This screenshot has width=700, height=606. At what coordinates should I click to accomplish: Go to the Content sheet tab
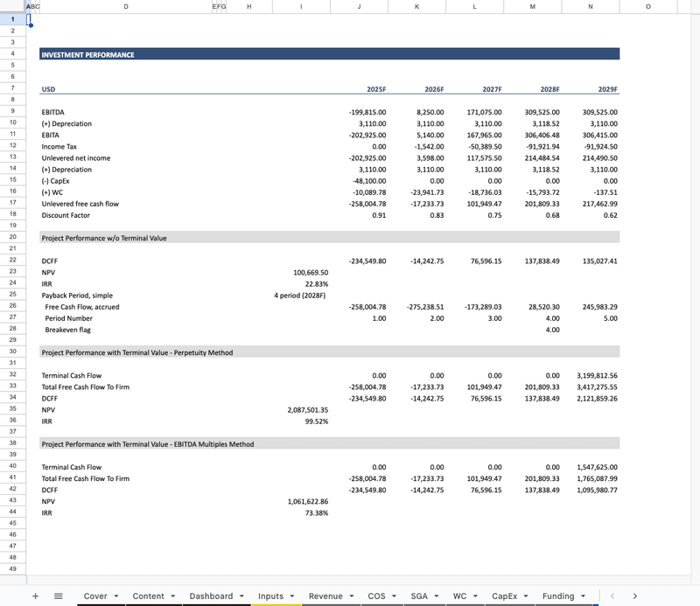[x=148, y=596]
